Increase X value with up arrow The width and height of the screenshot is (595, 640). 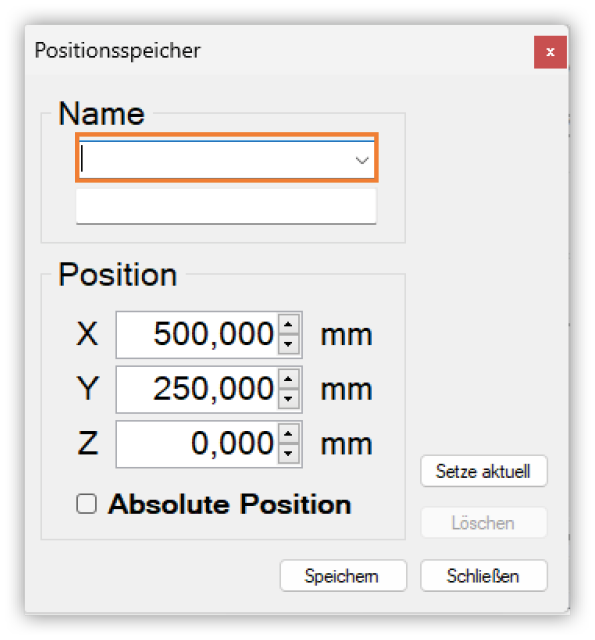click(x=289, y=325)
